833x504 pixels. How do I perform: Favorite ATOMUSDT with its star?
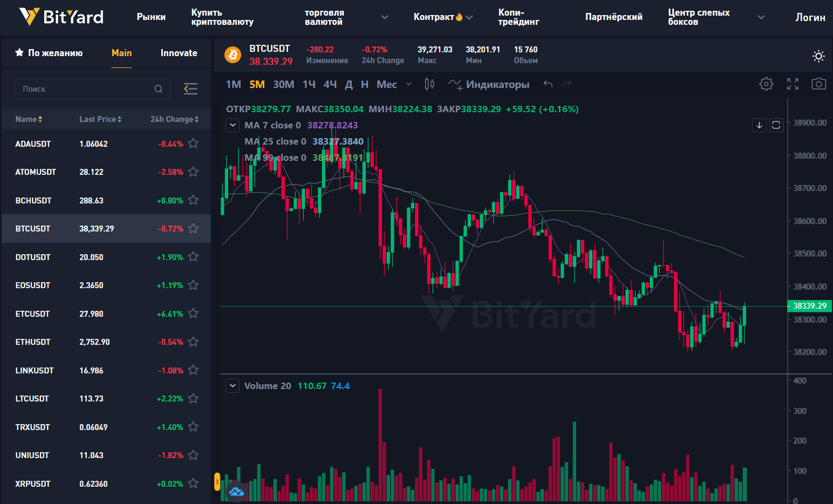[x=193, y=172]
